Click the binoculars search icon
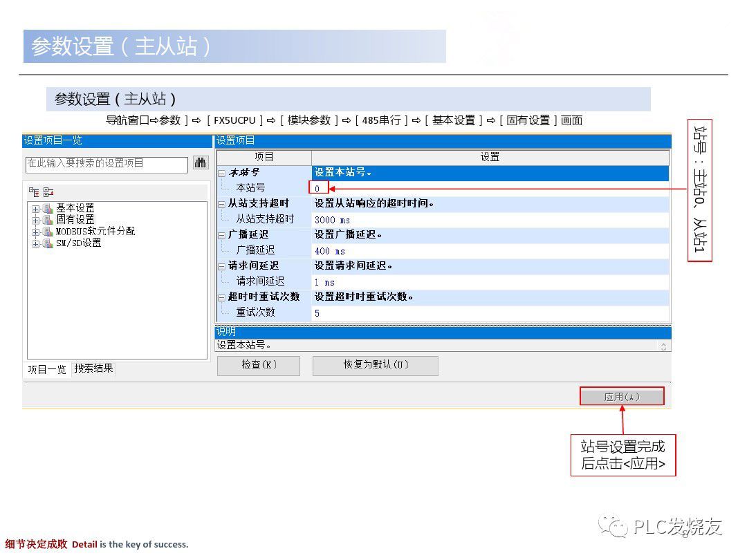Image resolution: width=747 pixels, height=560 pixels. pos(201,163)
